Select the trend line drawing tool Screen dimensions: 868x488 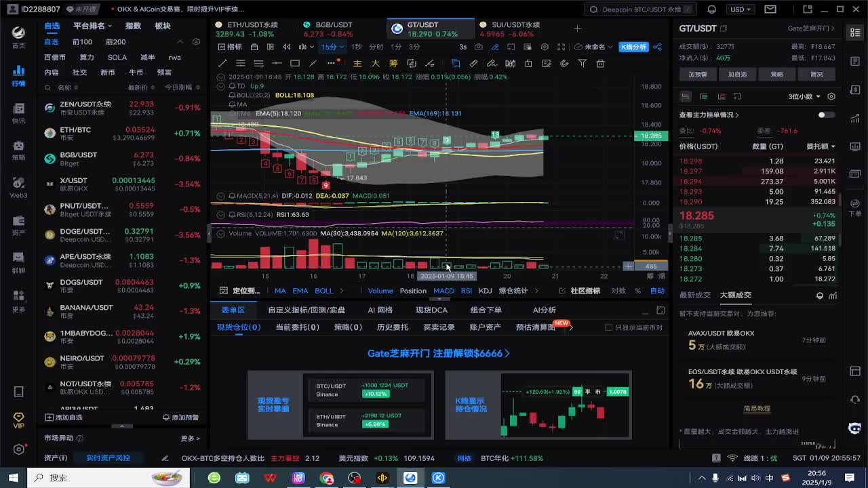coord(222,63)
